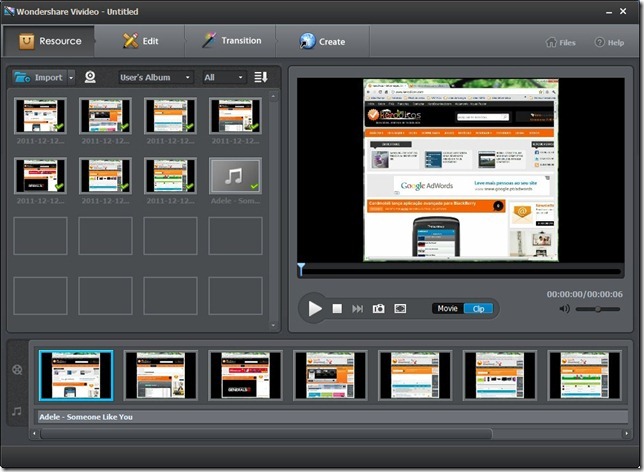Play the preview video
The image size is (644, 472).
click(315, 309)
